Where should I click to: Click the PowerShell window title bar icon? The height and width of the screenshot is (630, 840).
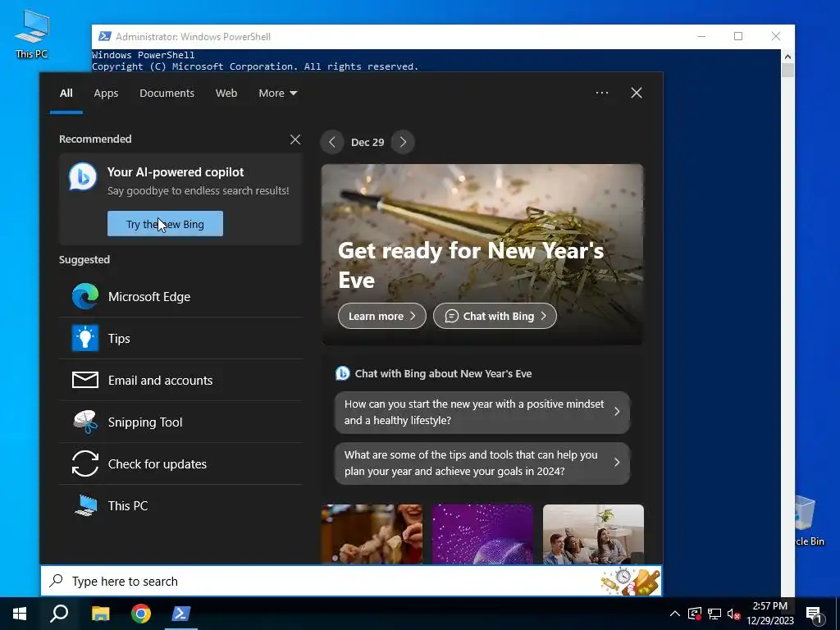click(x=105, y=36)
